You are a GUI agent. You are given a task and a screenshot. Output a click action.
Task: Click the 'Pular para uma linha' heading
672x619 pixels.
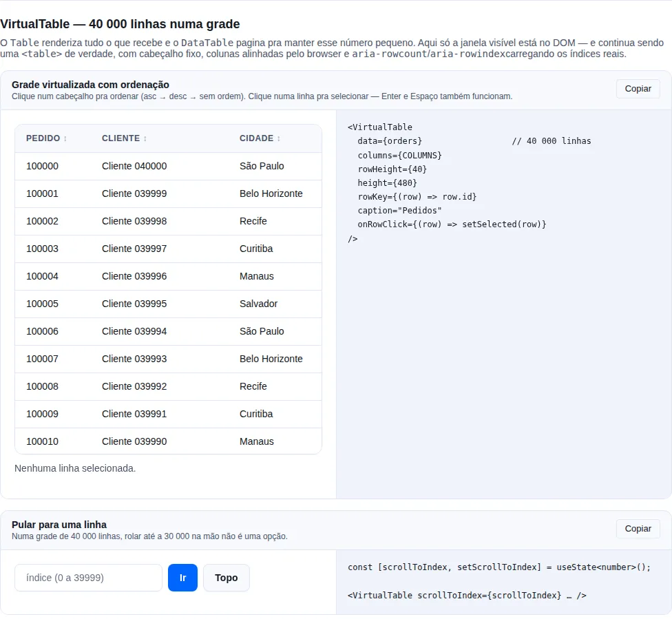click(59, 525)
